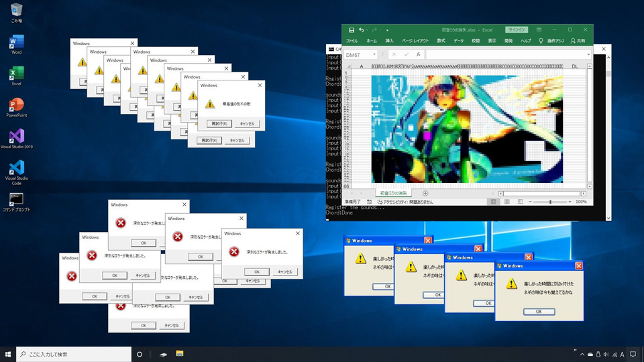The image size is (644, 362).
Task: Select the 初音ミクの消失 sheet tab
Action: (394, 193)
